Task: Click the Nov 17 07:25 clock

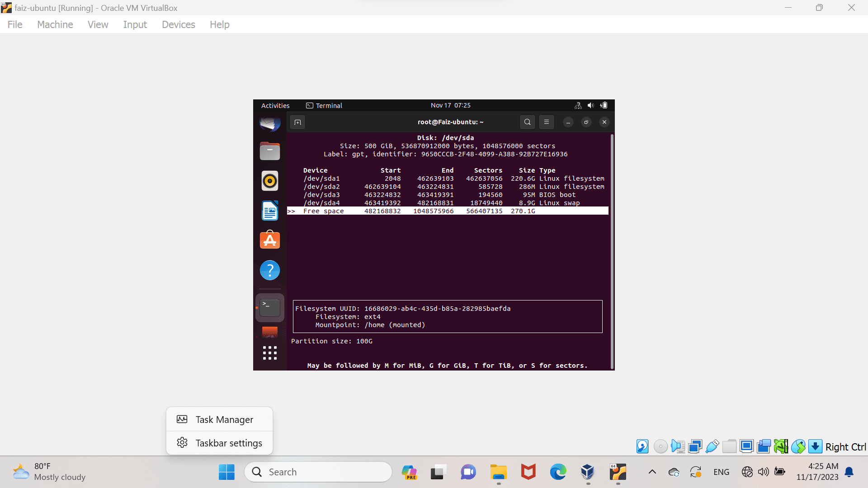Action: tap(451, 105)
